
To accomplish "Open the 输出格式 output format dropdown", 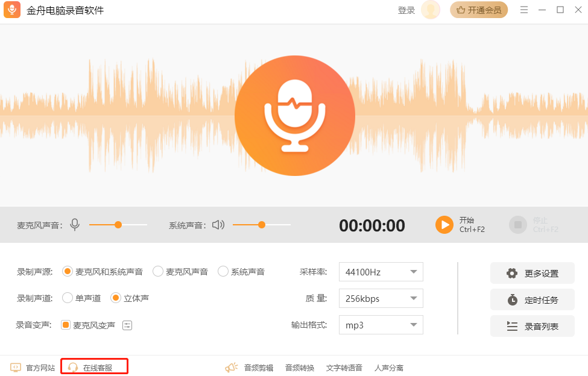I will (381, 325).
